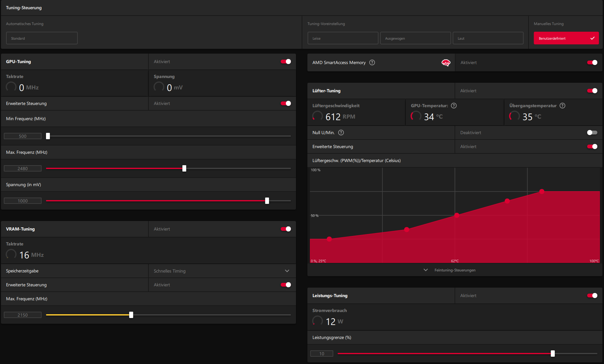Image resolution: width=604 pixels, height=364 pixels.
Task: Click Spannung (in mV) slider handle
Action: click(267, 201)
